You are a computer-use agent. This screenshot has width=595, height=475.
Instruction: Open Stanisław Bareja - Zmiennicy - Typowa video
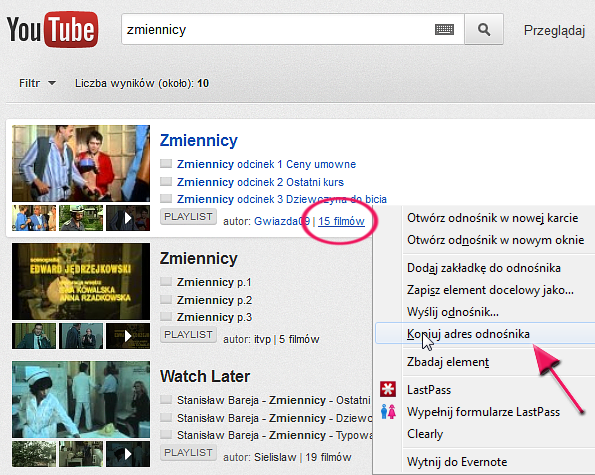(275, 435)
